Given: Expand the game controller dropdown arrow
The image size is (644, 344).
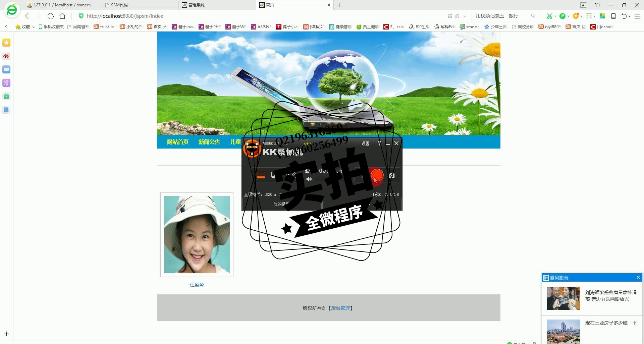Looking at the screenshot, I should tap(594, 16).
